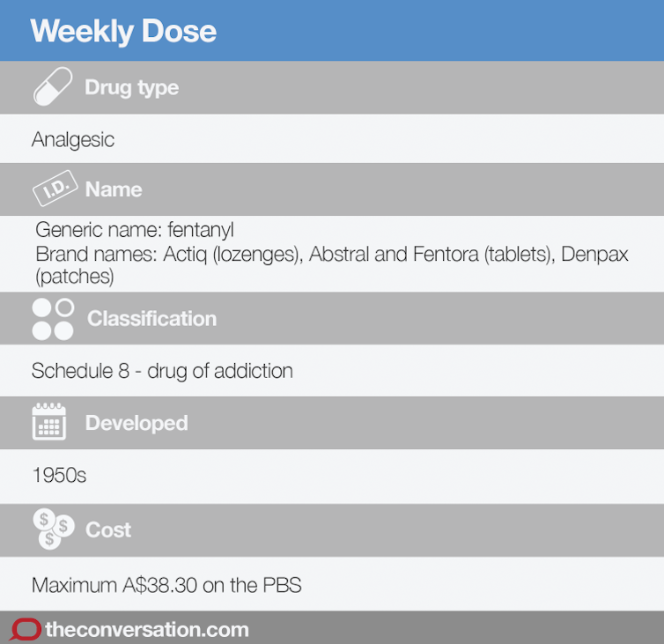The width and height of the screenshot is (664, 644).
Task: Click the four-circles Classification icon
Action: point(53,318)
